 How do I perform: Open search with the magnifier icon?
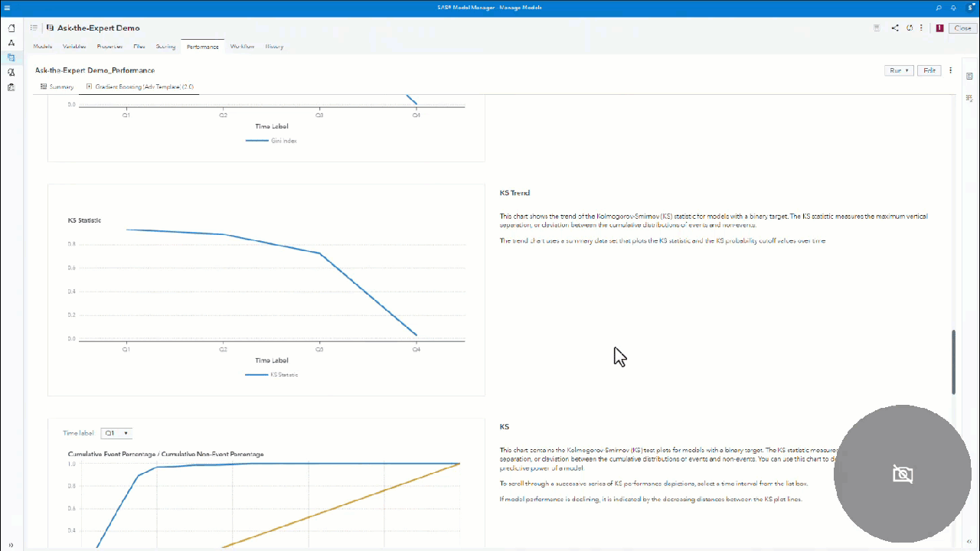click(939, 8)
